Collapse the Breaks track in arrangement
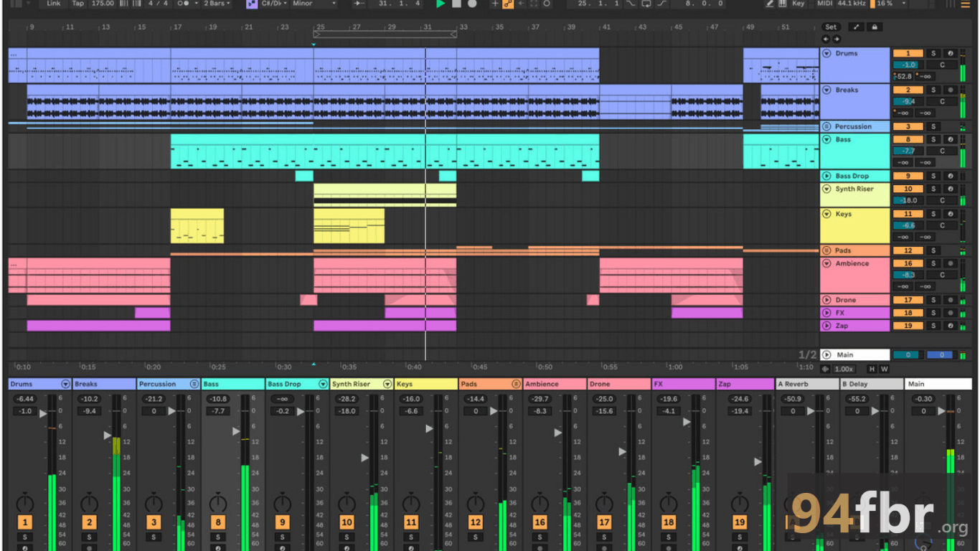This screenshot has height=551, width=980. [826, 90]
